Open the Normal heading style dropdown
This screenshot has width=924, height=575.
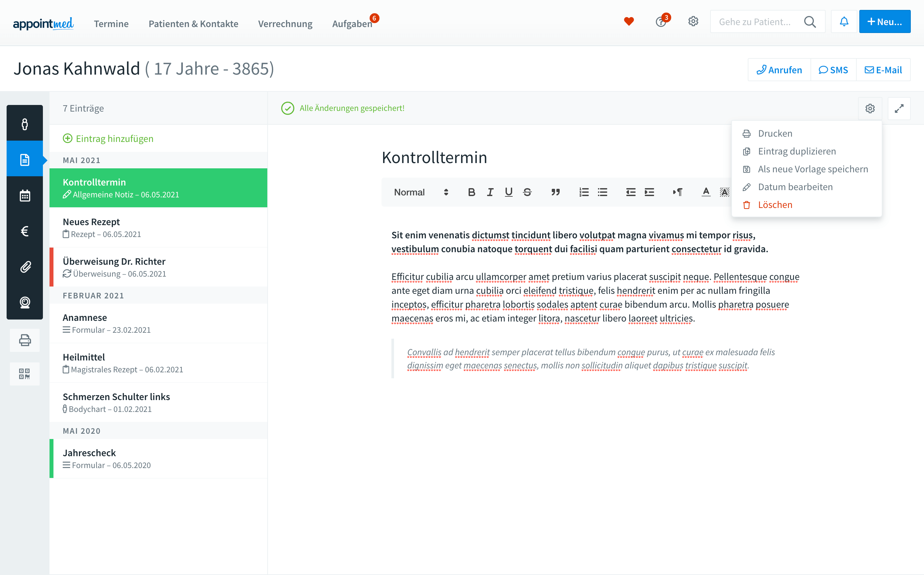click(421, 192)
